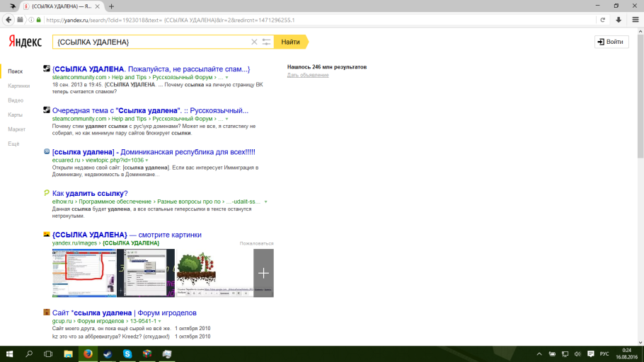The image size is (644, 362).
Task: Click the plus tile for more images
Action: 263,273
